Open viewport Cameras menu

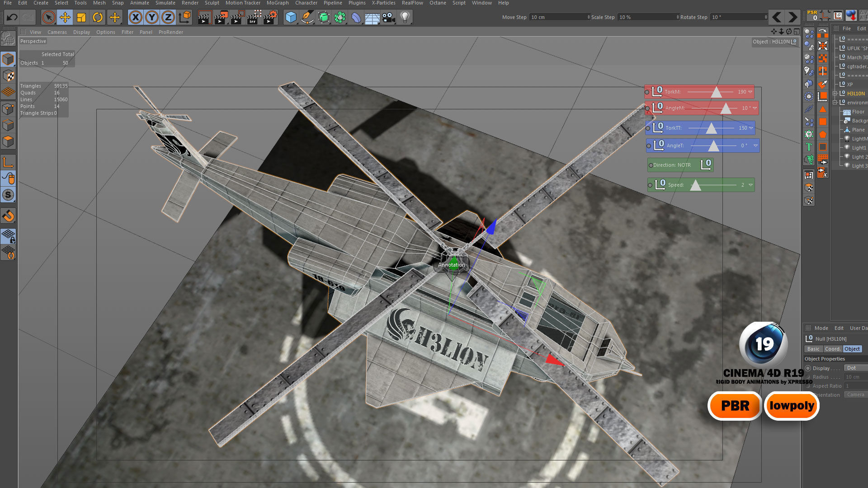tap(57, 32)
